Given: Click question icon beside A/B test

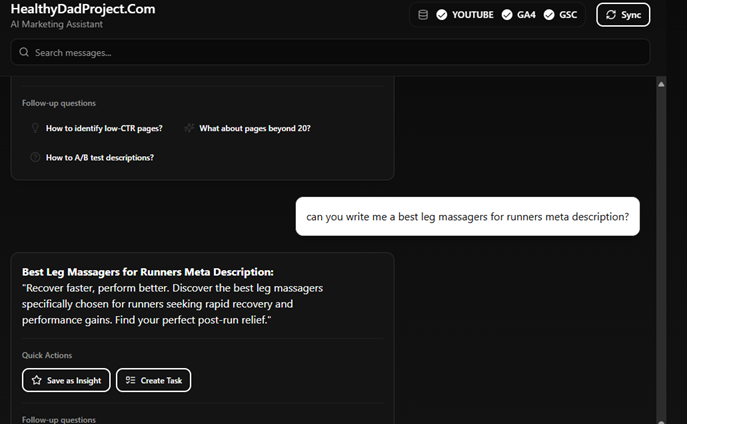Looking at the screenshot, I should coord(35,157).
